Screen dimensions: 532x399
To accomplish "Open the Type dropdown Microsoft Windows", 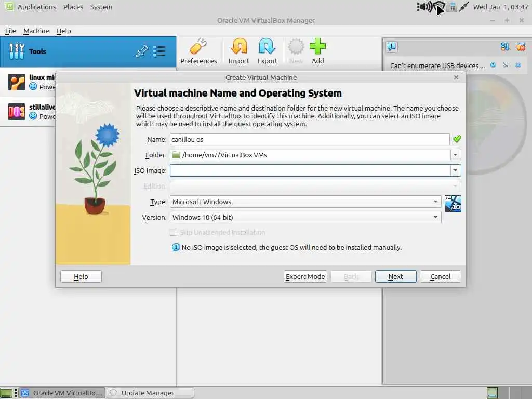I will pyautogui.click(x=305, y=202).
